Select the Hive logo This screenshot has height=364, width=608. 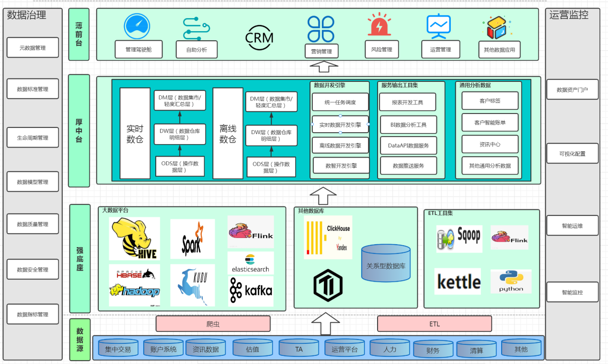[x=135, y=239]
